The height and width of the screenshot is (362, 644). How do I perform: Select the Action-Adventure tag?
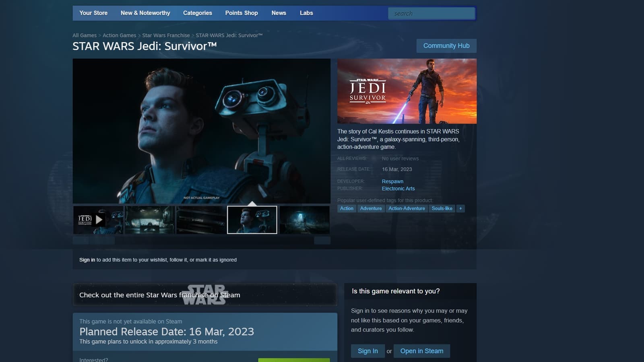[407, 208]
